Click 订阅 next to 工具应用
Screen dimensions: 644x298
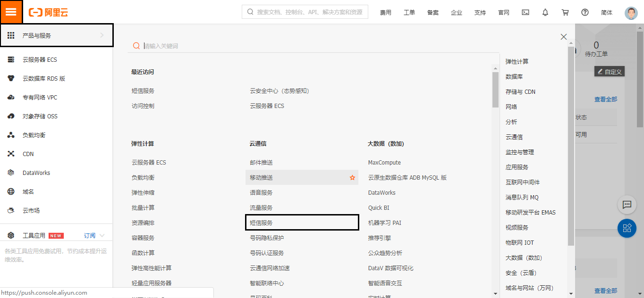click(x=90, y=236)
